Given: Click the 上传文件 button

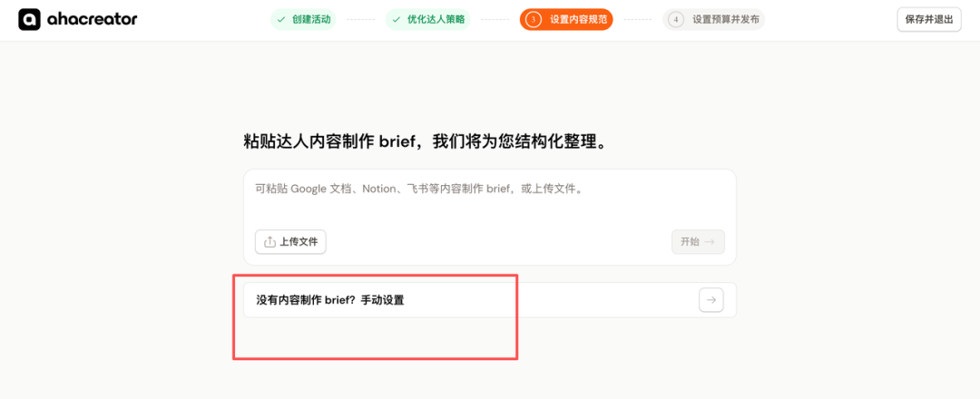Looking at the screenshot, I should [x=290, y=241].
